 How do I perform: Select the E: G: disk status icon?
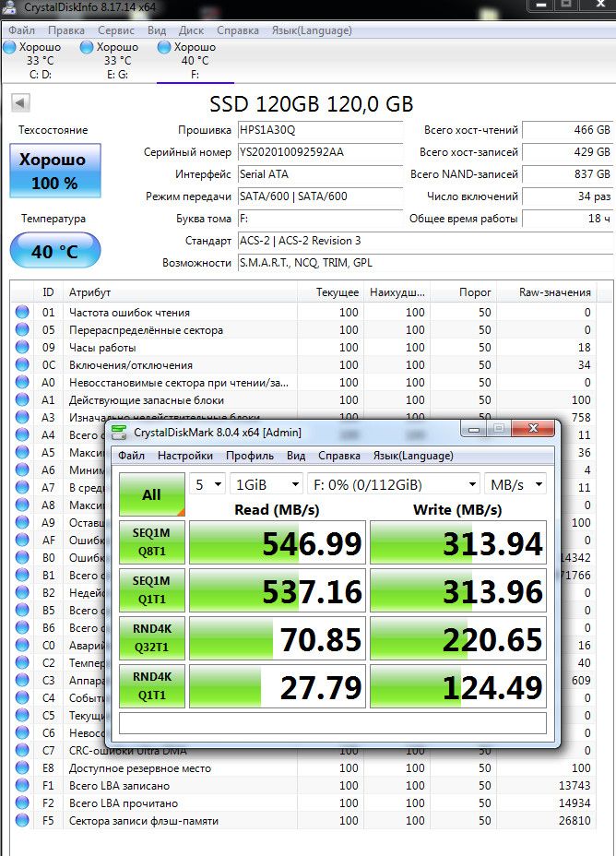(x=87, y=47)
